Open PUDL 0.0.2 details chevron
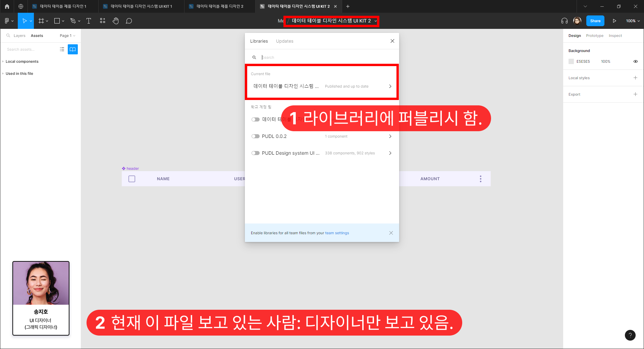Screen dimensions: 644x349 click(390, 136)
